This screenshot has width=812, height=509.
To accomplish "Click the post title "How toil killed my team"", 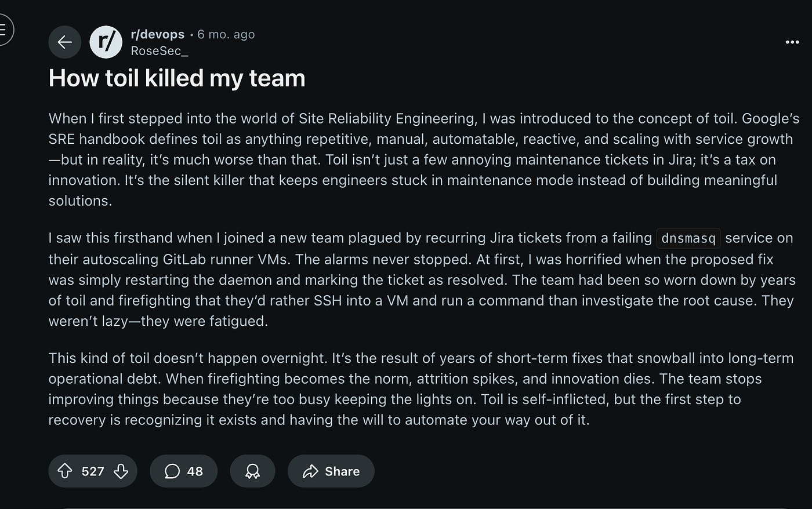I will click(177, 78).
